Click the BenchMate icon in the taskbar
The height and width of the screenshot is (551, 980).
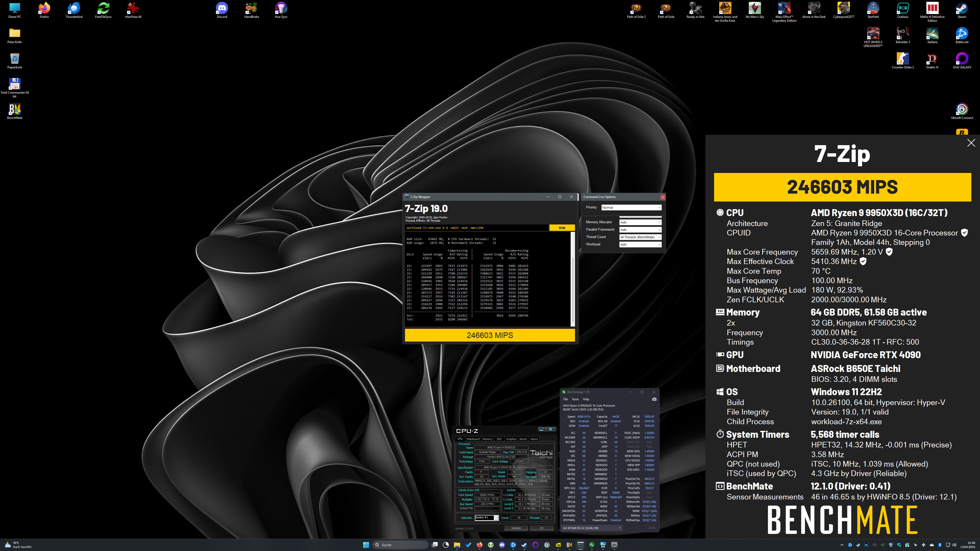click(569, 545)
